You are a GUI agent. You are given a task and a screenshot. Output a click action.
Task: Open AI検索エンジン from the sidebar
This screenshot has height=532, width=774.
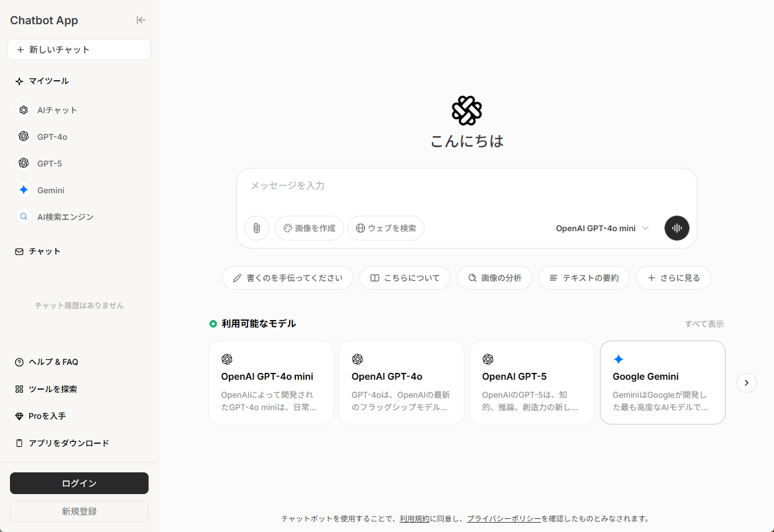[79, 217]
